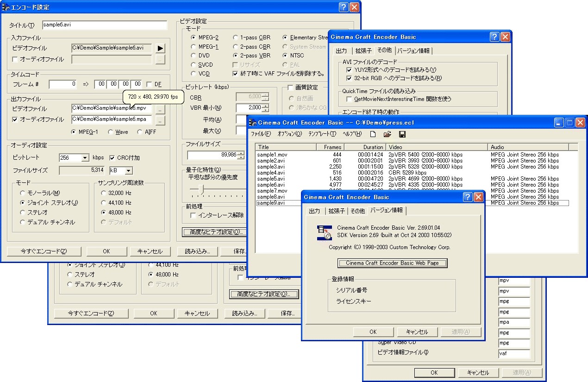
Task: Click OK in the extensions dialog with vaf field
Action: (434, 373)
